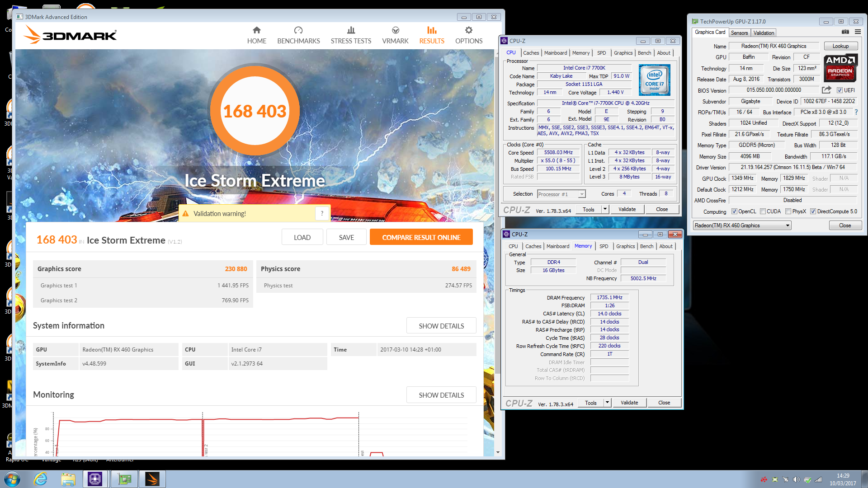Open the Caches tab in the CPU-tab CPU-Z window
The image size is (868, 488).
click(x=531, y=53)
